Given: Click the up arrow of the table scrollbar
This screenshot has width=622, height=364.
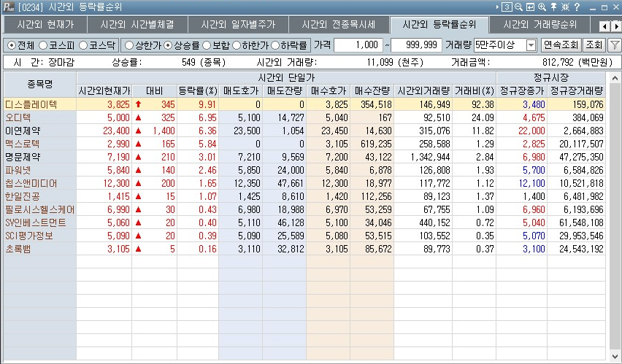Looking at the screenshot, I should click(x=615, y=78).
